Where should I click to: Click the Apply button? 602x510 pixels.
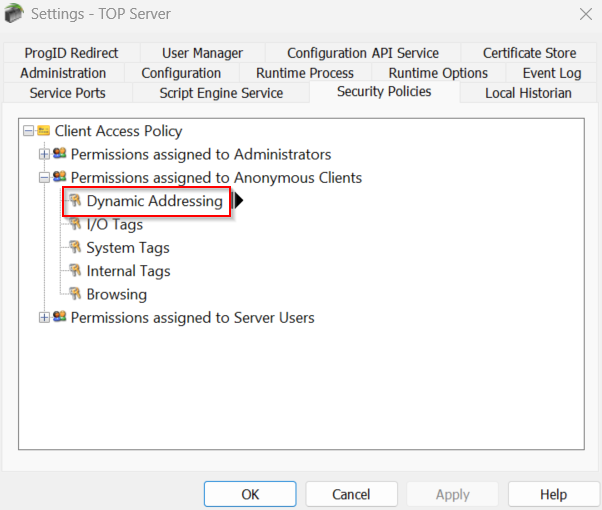pyautogui.click(x=453, y=494)
